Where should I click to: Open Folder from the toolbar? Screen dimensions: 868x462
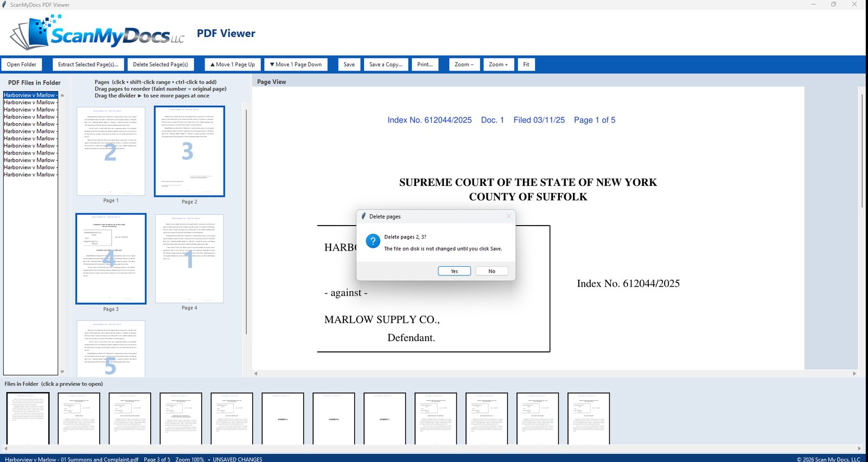click(x=22, y=65)
